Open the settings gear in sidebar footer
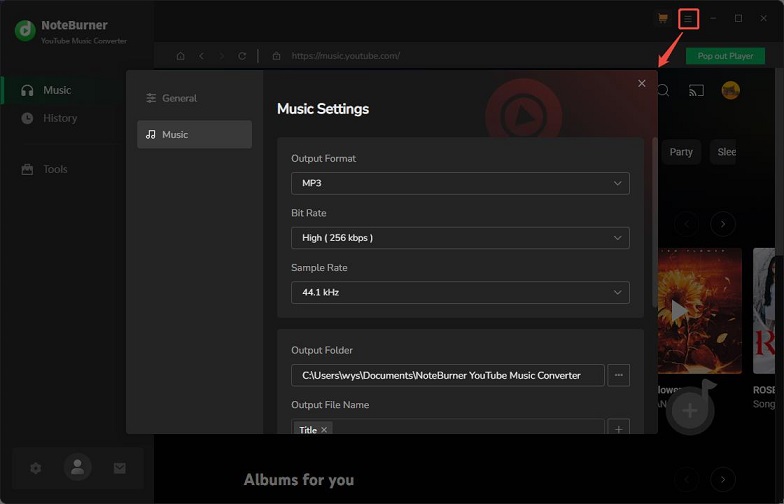 36,468
